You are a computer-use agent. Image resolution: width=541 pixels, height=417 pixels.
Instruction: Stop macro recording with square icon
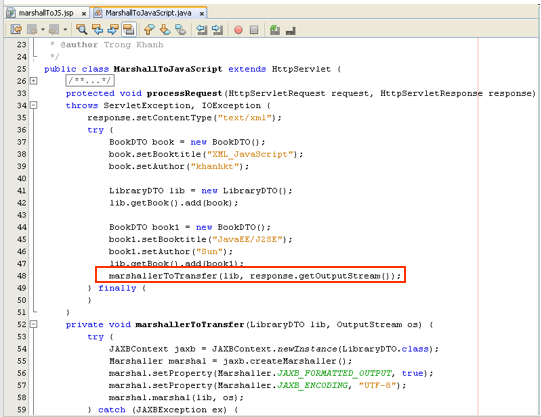(x=254, y=30)
